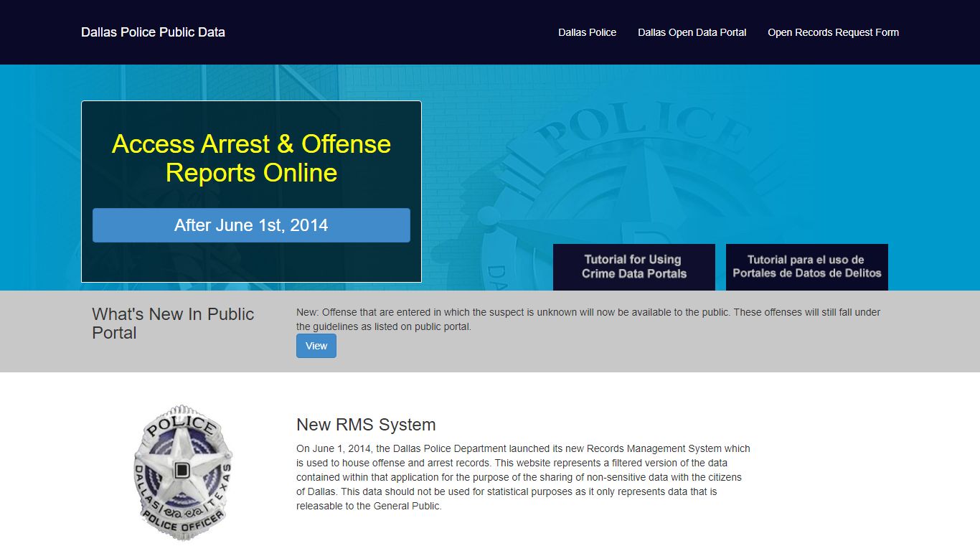Image resolution: width=980 pixels, height=551 pixels.
Task: Click the unknown-suspect offense announcement text
Action: coord(588,319)
